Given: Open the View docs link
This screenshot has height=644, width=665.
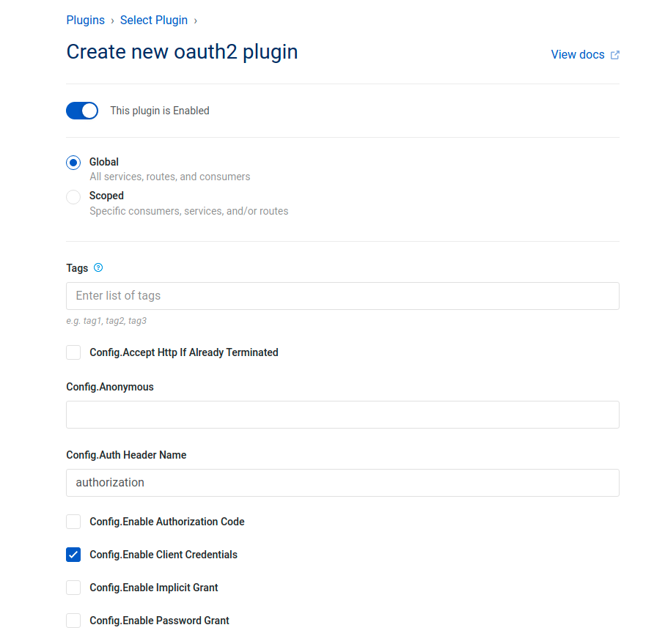Looking at the screenshot, I should pos(577,54).
